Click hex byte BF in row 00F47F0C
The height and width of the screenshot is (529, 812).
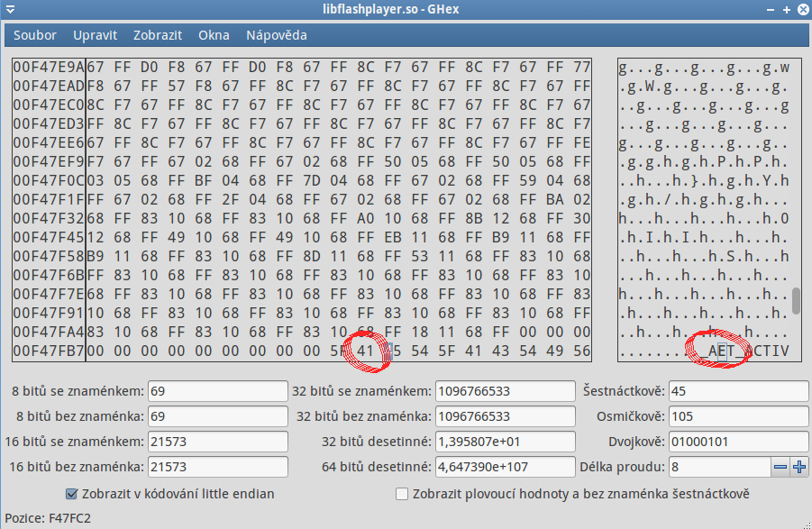pos(203,180)
